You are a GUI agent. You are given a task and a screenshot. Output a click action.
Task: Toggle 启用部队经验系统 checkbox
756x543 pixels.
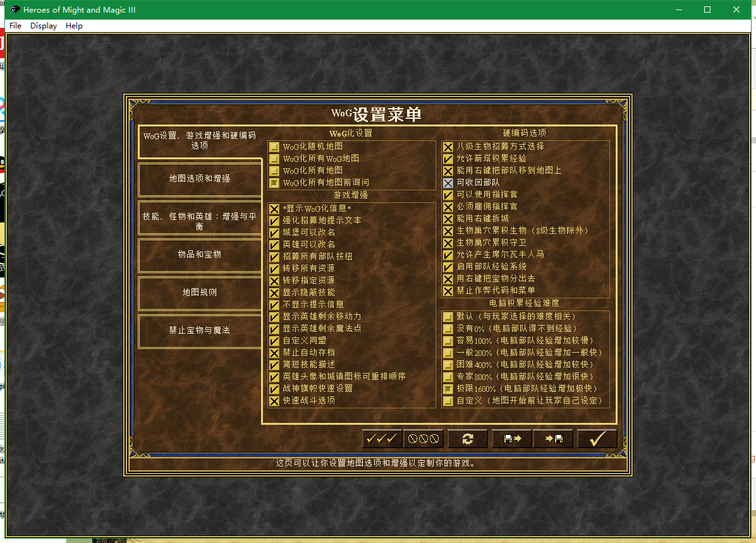tap(448, 267)
